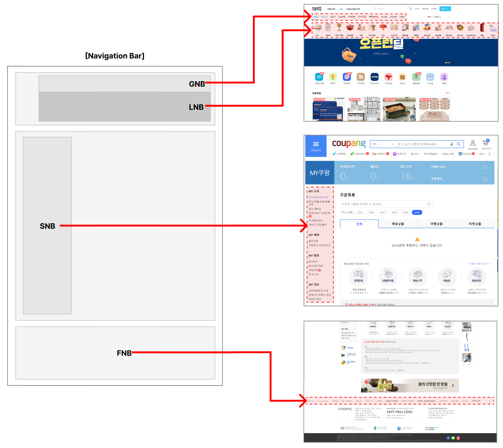The width and height of the screenshot is (503, 448).
Task: Filter orders by year 2021
Action: coord(383,212)
